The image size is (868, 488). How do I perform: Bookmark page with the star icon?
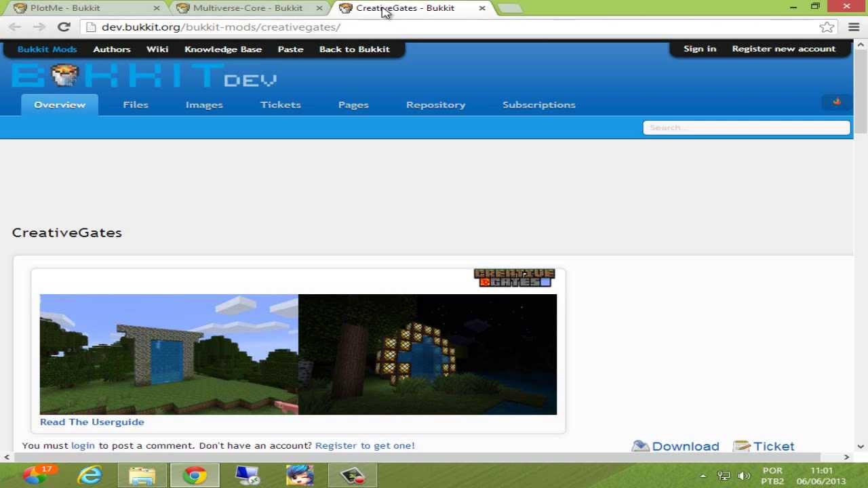827,27
